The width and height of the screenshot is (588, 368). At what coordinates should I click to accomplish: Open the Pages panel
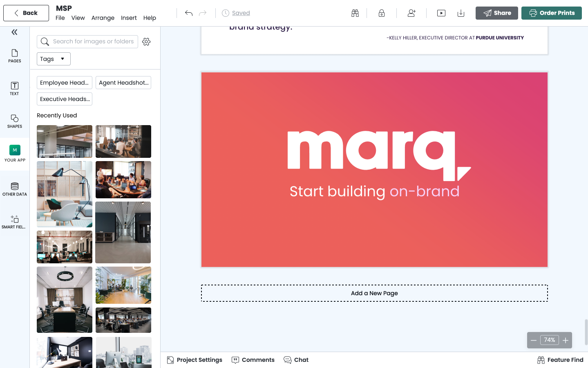[15, 56]
